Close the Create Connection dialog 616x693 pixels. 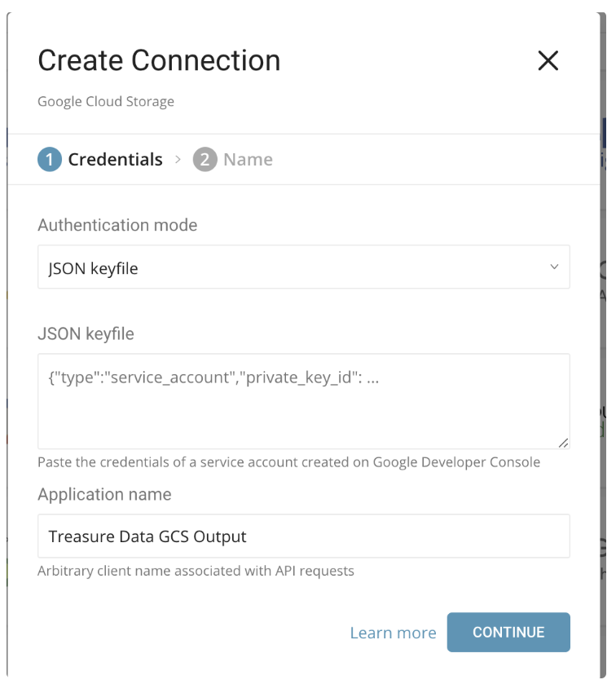pyautogui.click(x=548, y=60)
